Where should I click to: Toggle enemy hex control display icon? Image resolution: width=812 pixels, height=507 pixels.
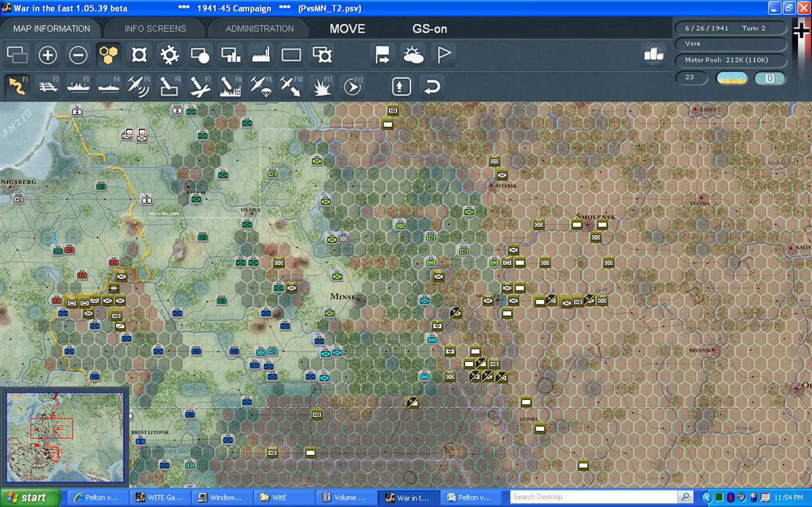tap(139, 55)
